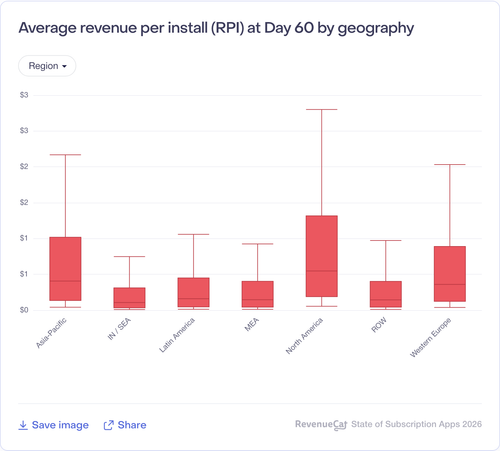This screenshot has width=500, height=451.
Task: Click the North America axis label
Action: pyautogui.click(x=304, y=336)
